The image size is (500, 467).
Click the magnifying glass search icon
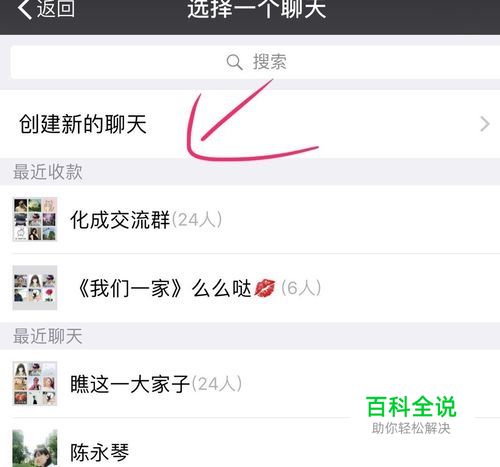pyautogui.click(x=234, y=62)
